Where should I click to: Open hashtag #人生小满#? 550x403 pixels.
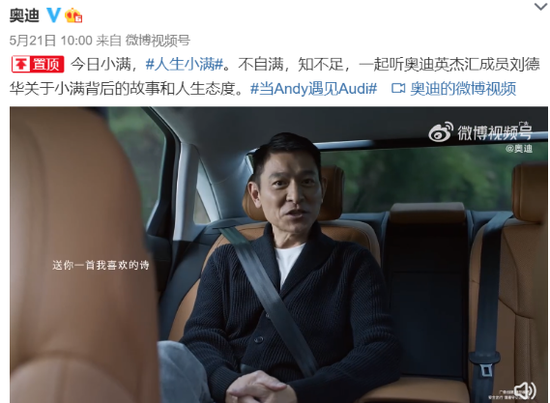coord(184,64)
